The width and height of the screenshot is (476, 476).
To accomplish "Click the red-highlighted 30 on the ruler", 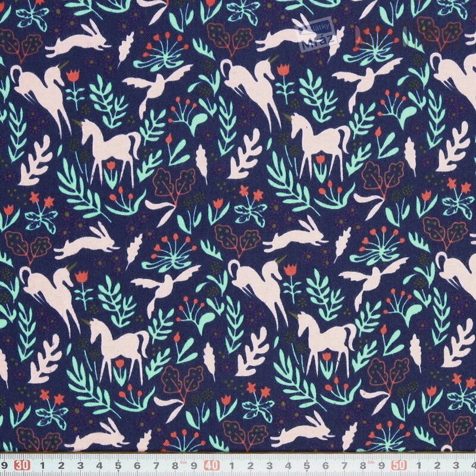I will pyautogui.click(x=23, y=464).
